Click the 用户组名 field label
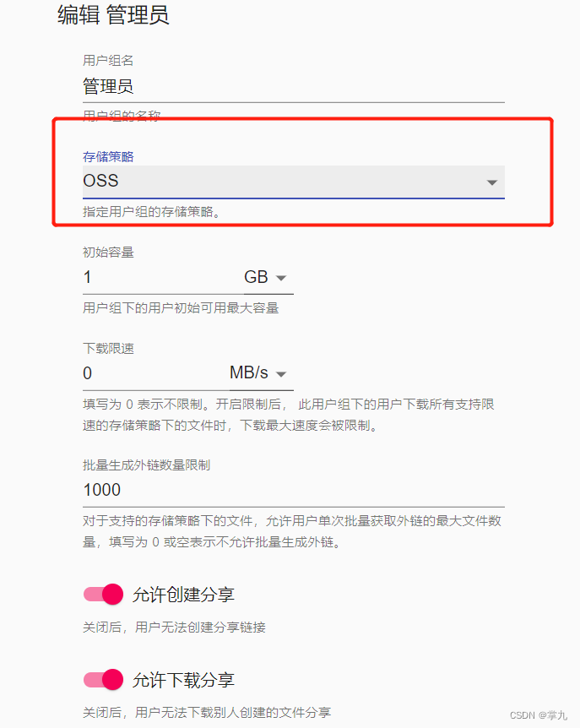580x728 pixels. [x=108, y=61]
